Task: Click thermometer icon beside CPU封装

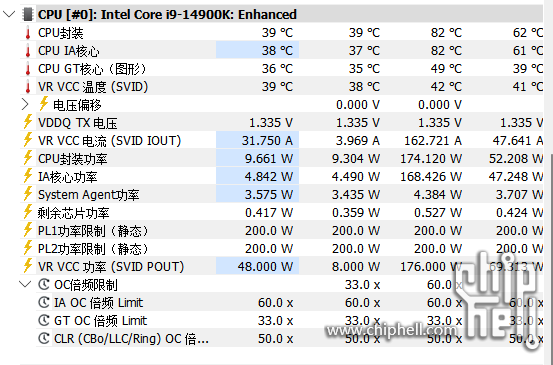Action: click(x=28, y=33)
